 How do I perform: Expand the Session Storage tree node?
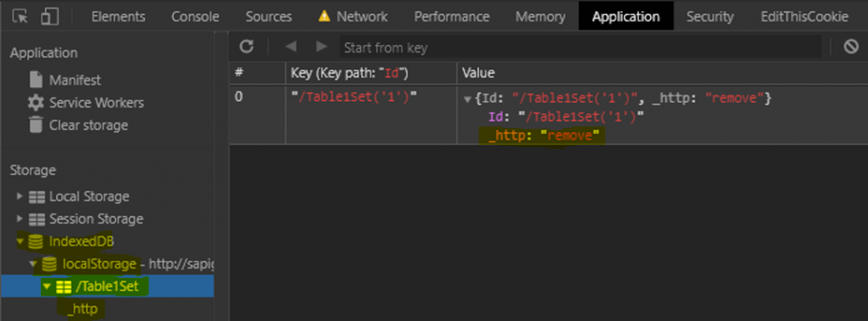coord(20,219)
